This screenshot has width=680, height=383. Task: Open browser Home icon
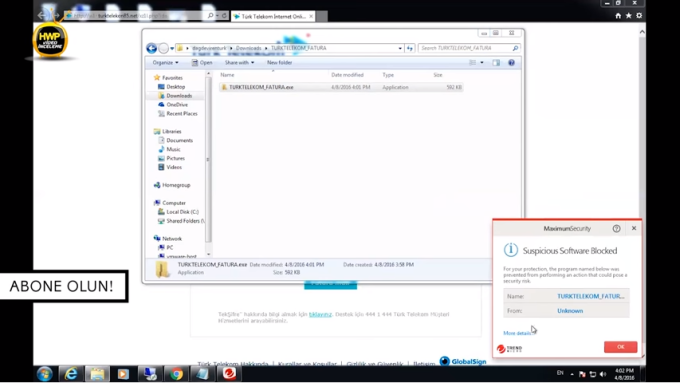[x=618, y=16]
